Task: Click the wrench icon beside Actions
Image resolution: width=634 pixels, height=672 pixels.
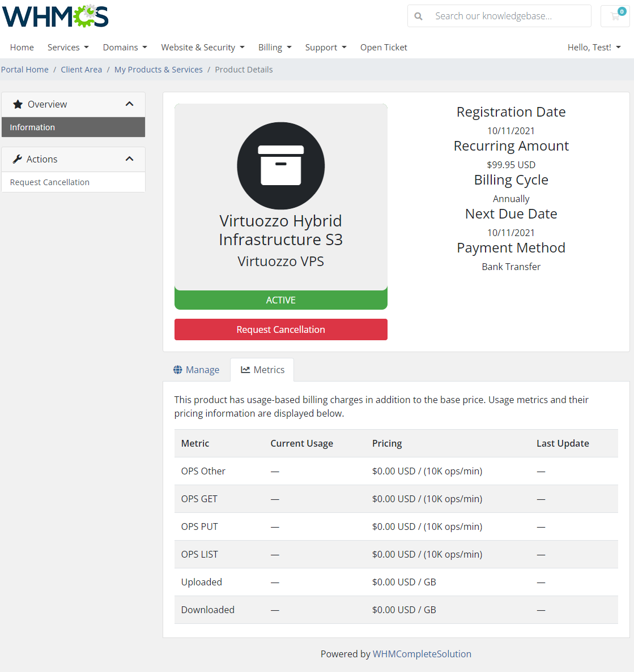Action: [17, 159]
